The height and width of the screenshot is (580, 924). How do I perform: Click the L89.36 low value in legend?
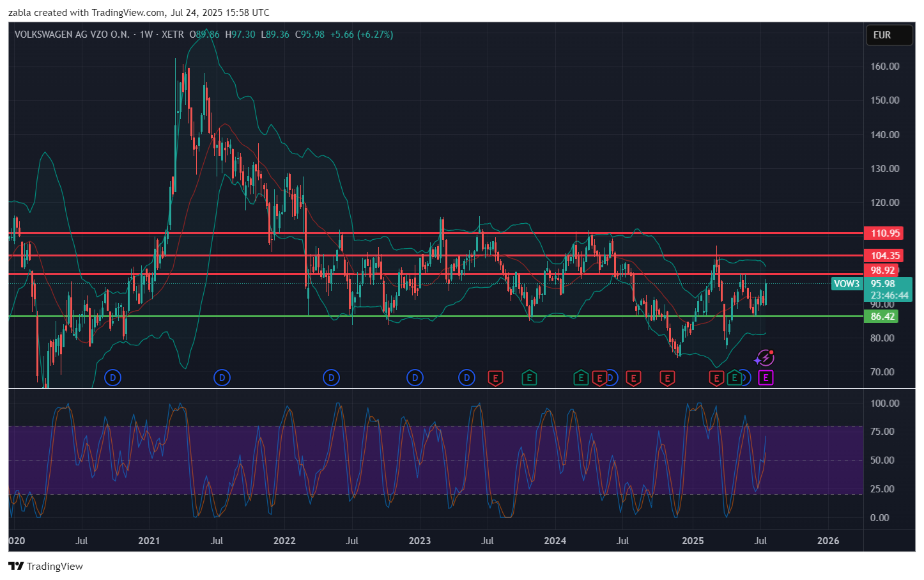click(275, 35)
